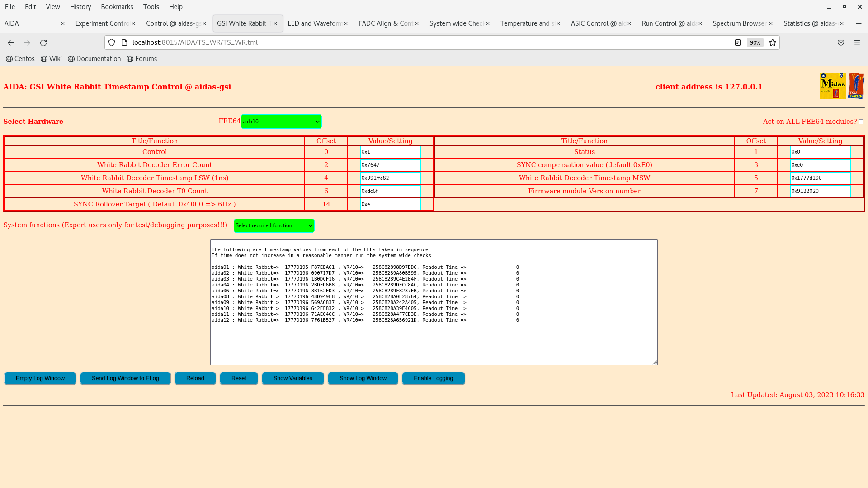
Task: Open a new tab with plus icon
Action: click(859, 23)
